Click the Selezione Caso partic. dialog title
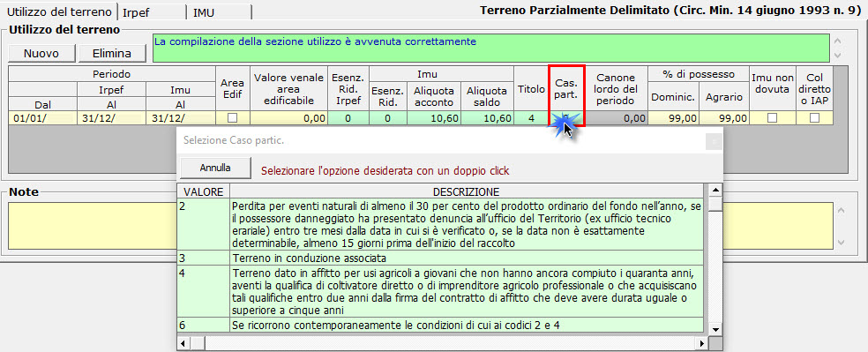This screenshot has height=352, width=868. (x=233, y=140)
